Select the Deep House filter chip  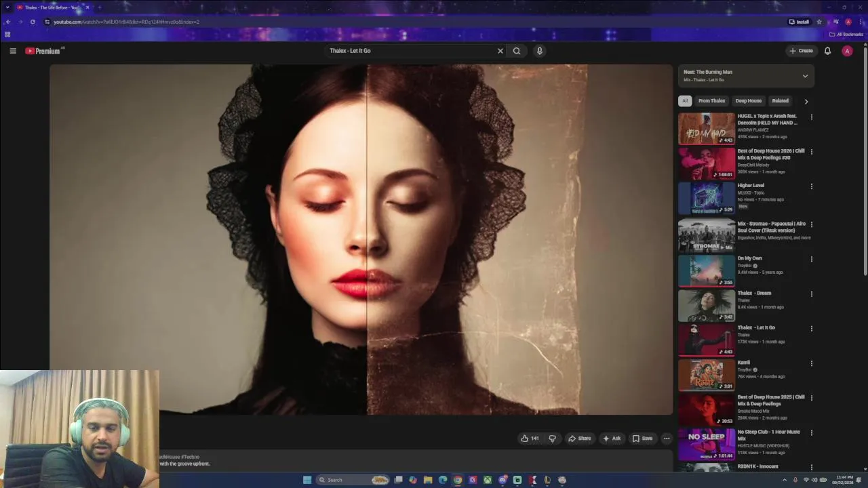749,101
